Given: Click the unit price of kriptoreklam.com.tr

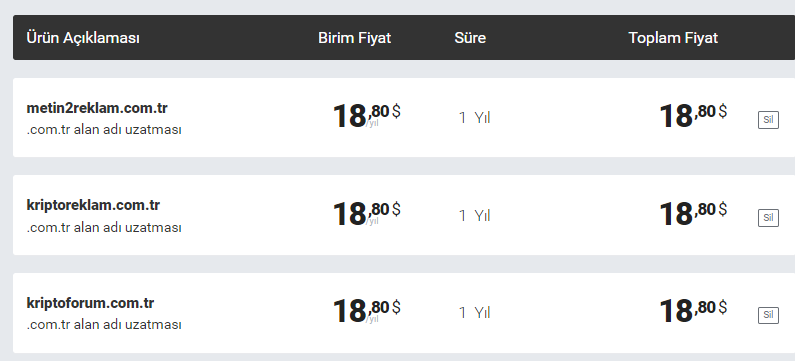Looking at the screenshot, I should click(367, 213).
